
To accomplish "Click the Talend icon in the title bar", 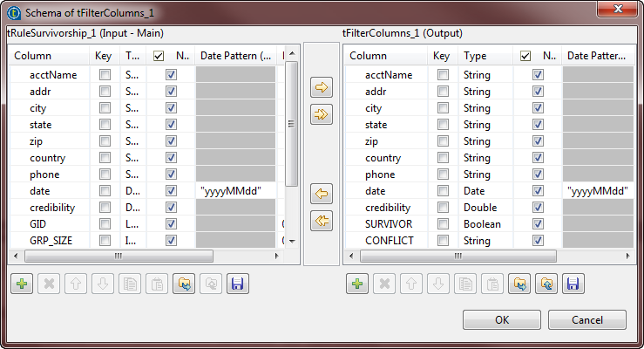I will [x=14, y=13].
